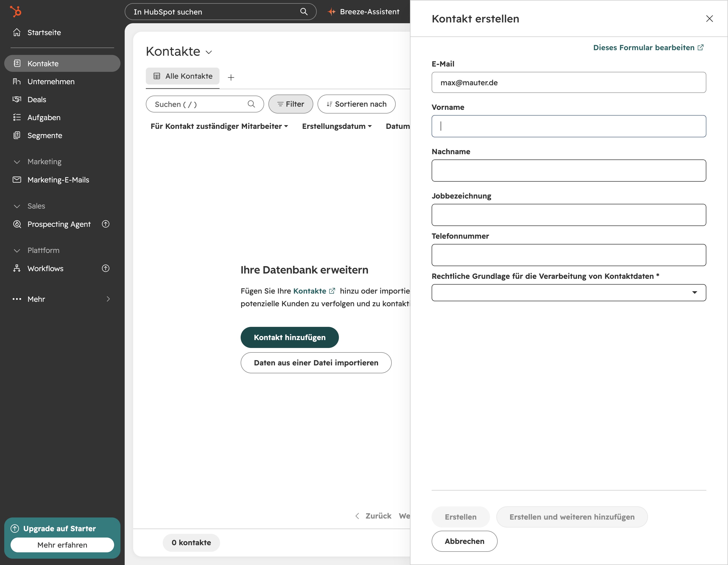Add a new view with plus icon

point(231,78)
